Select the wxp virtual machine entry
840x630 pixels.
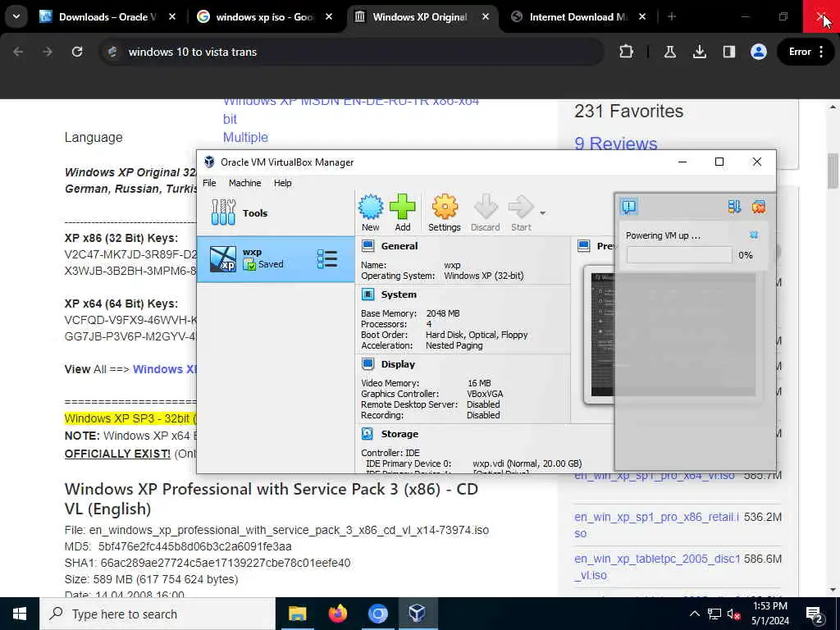276,258
